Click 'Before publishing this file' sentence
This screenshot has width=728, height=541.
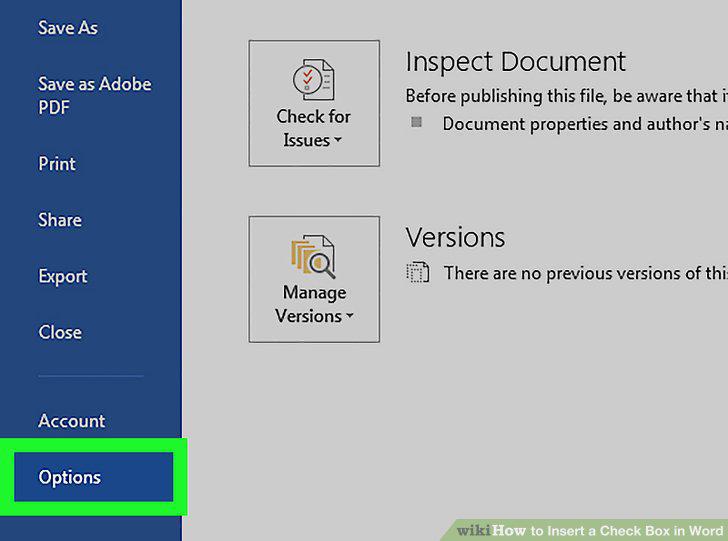[x=566, y=96]
